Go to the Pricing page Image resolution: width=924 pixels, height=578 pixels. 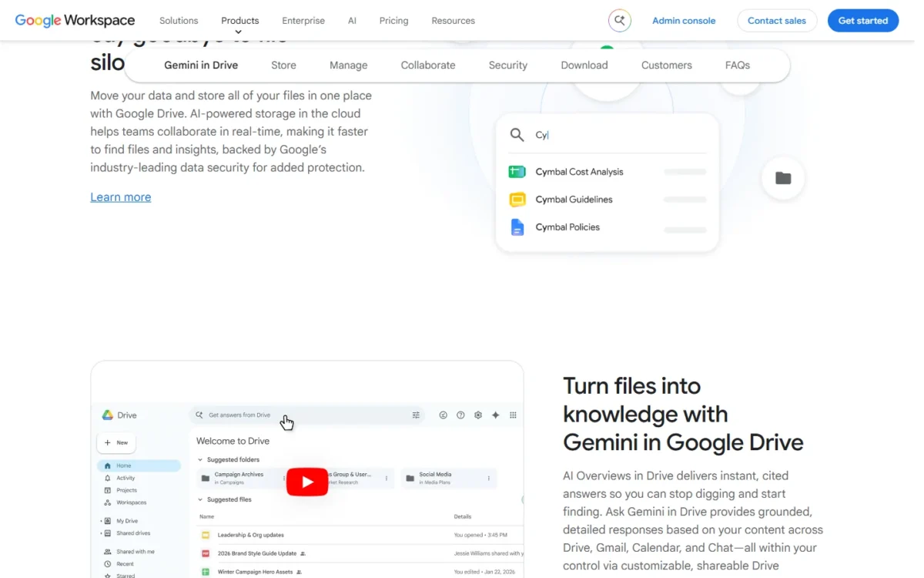(393, 21)
